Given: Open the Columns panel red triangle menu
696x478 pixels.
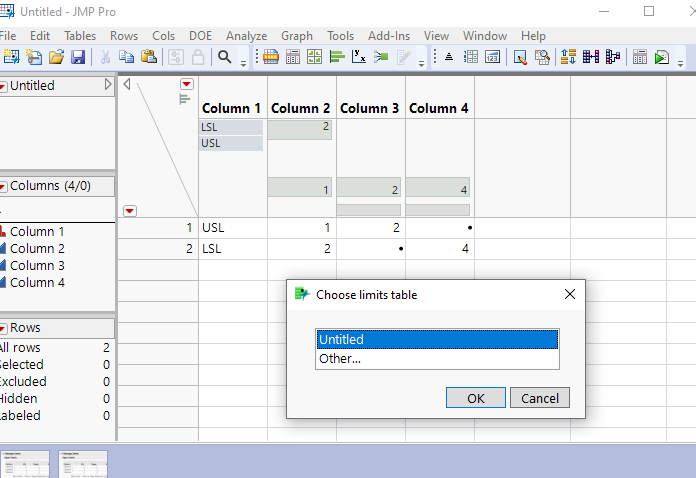Looking at the screenshot, I should coord(3,186).
